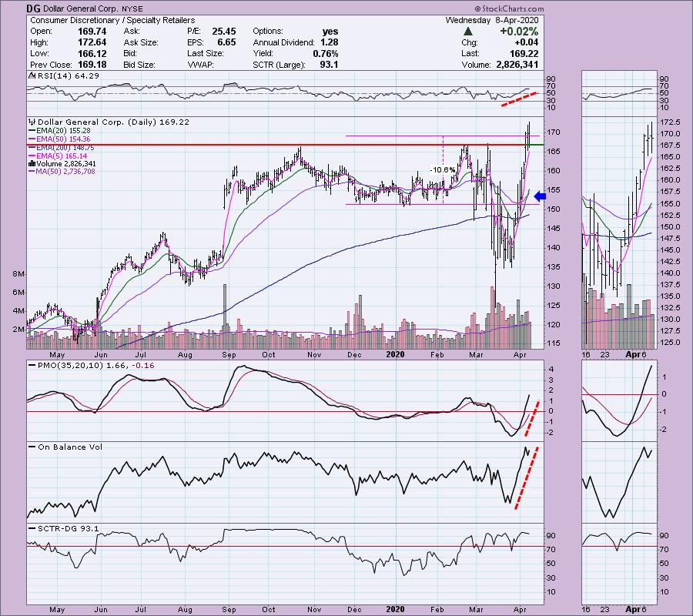The image size is (693, 616).
Task: Click the 'RSI(14) 64.29' indicator label
Action: (x=69, y=76)
